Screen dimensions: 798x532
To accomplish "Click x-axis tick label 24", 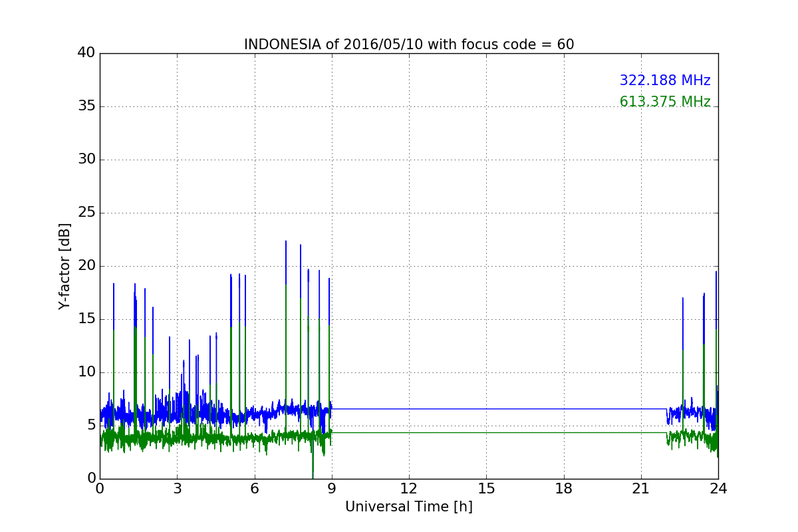I will (718, 489).
